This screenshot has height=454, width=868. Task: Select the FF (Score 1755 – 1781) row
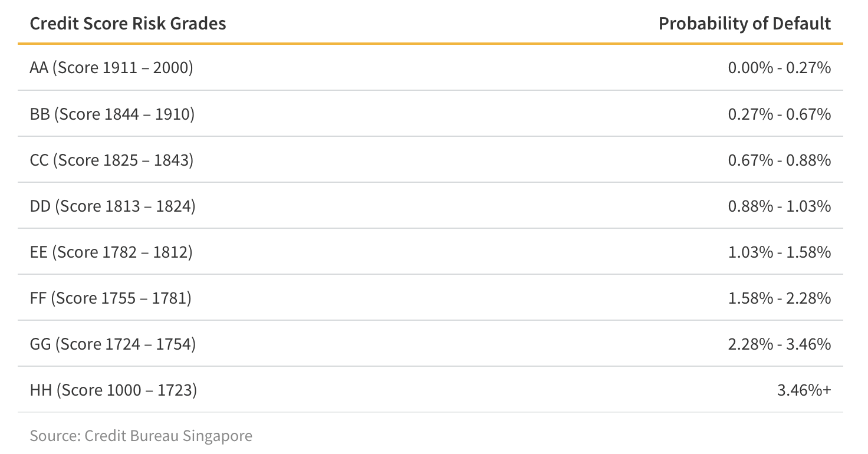pyautogui.click(x=110, y=298)
